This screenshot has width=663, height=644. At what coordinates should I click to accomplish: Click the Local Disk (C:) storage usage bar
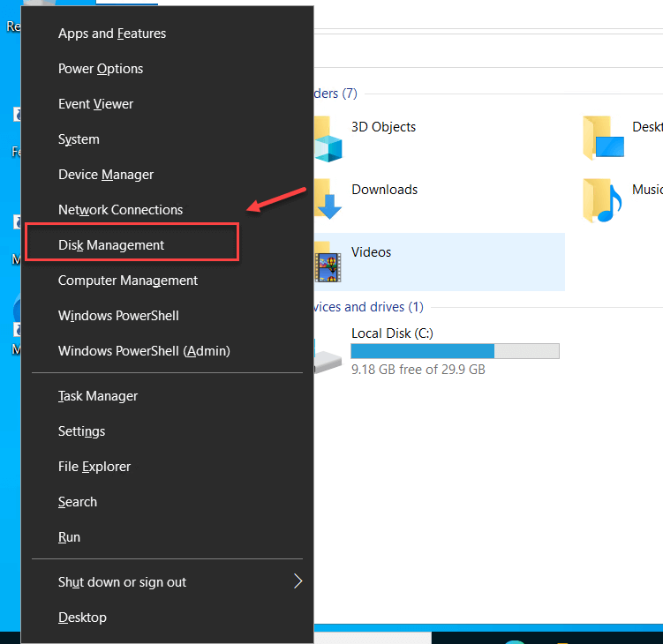pyautogui.click(x=455, y=351)
